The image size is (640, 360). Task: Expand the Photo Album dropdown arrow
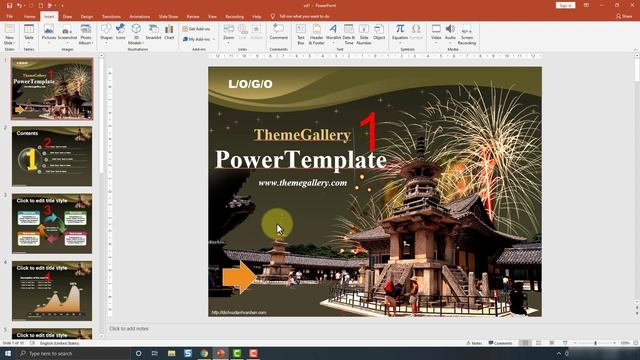coord(92,43)
